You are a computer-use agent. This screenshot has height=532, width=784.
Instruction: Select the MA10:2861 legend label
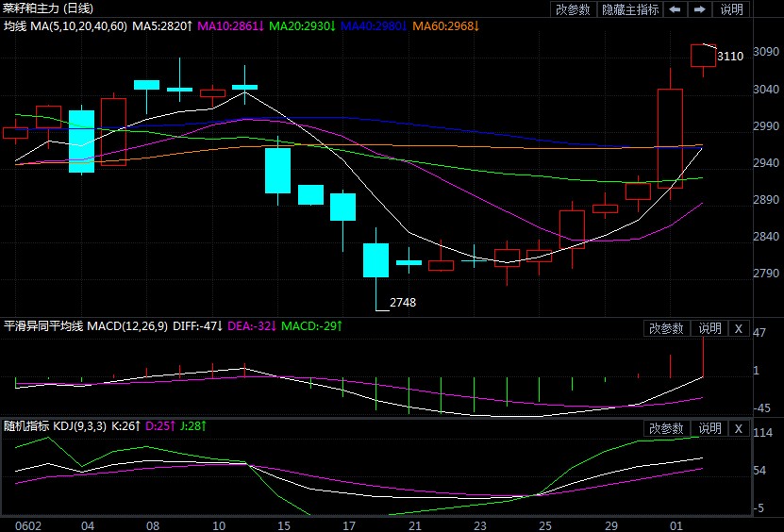[x=229, y=25]
